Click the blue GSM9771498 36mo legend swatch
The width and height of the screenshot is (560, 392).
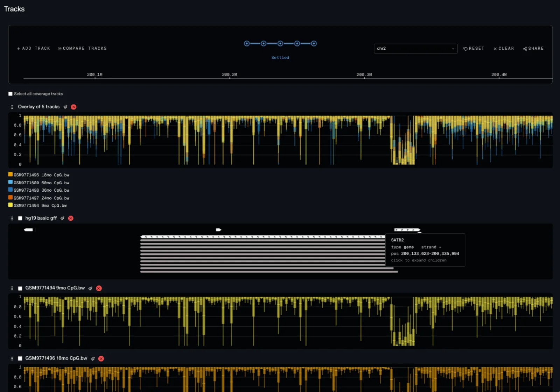point(10,190)
